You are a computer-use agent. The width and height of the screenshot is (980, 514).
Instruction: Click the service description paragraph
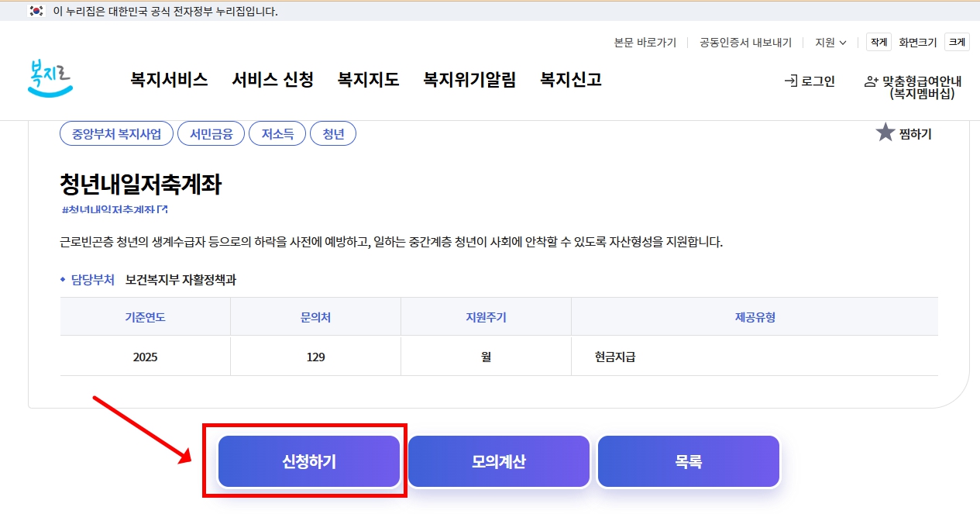tap(391, 242)
